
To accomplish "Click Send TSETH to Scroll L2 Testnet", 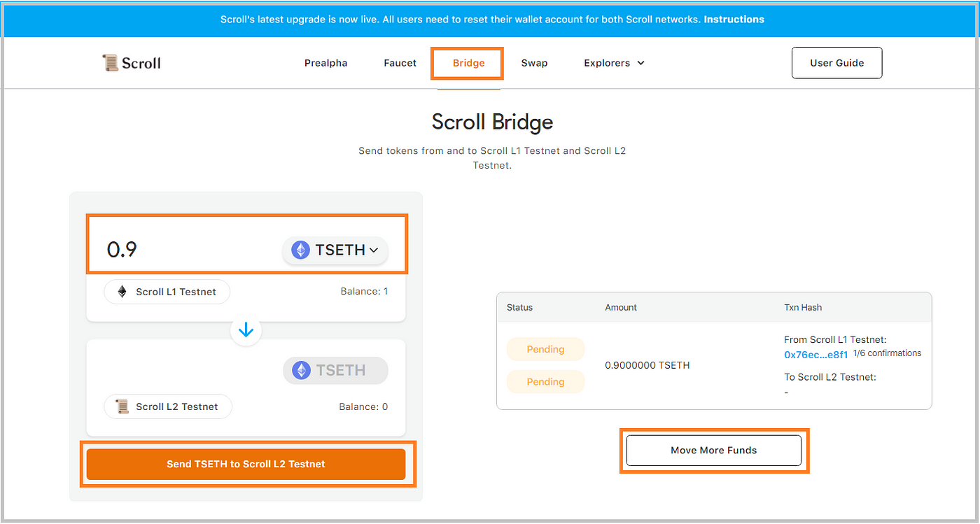I will pos(246,464).
